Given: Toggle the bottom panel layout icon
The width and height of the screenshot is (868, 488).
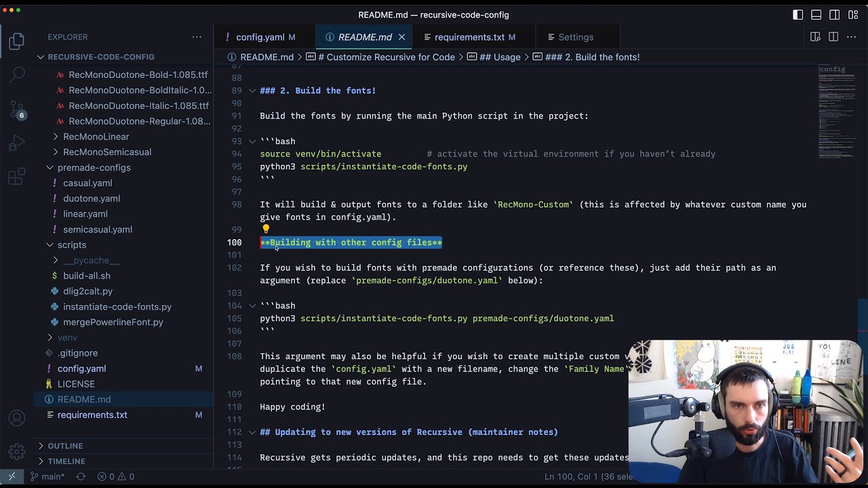Looking at the screenshot, I should pos(816,15).
